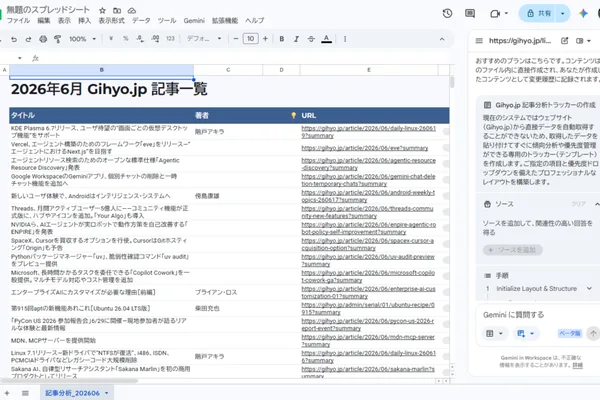
Task: Open the 挿入 menu
Action: 85,21
